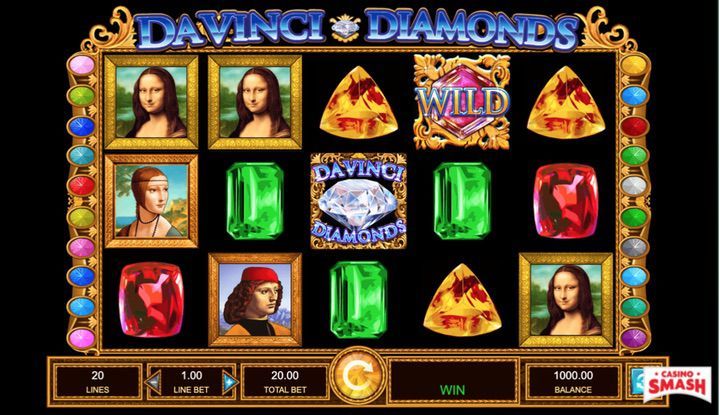Select the Mona Lisa in bottom-right corner
The image size is (720, 415).
566,299
